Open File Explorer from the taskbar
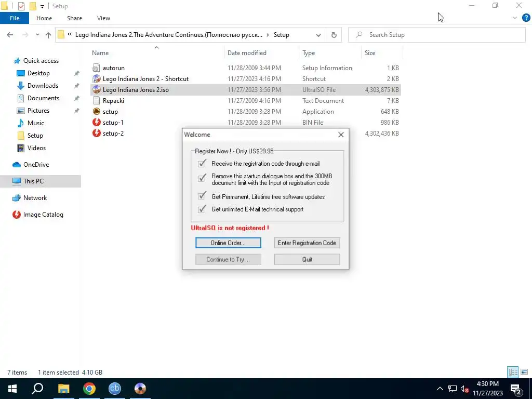 click(x=63, y=389)
